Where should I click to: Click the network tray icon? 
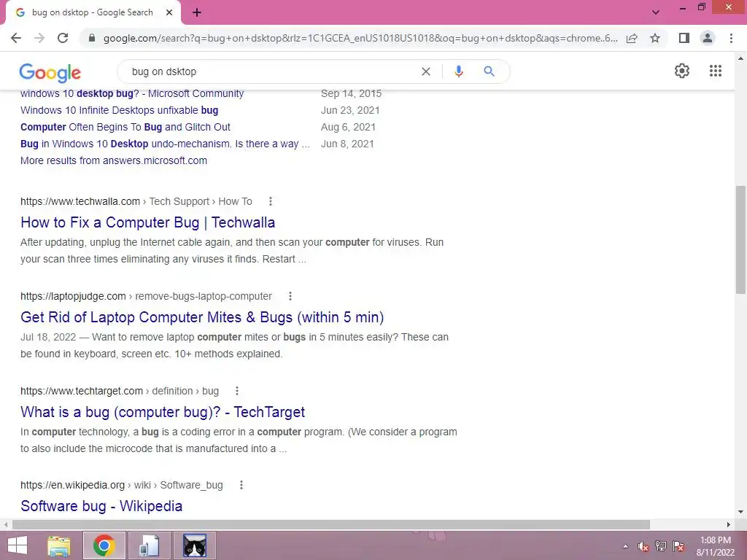[661, 546]
